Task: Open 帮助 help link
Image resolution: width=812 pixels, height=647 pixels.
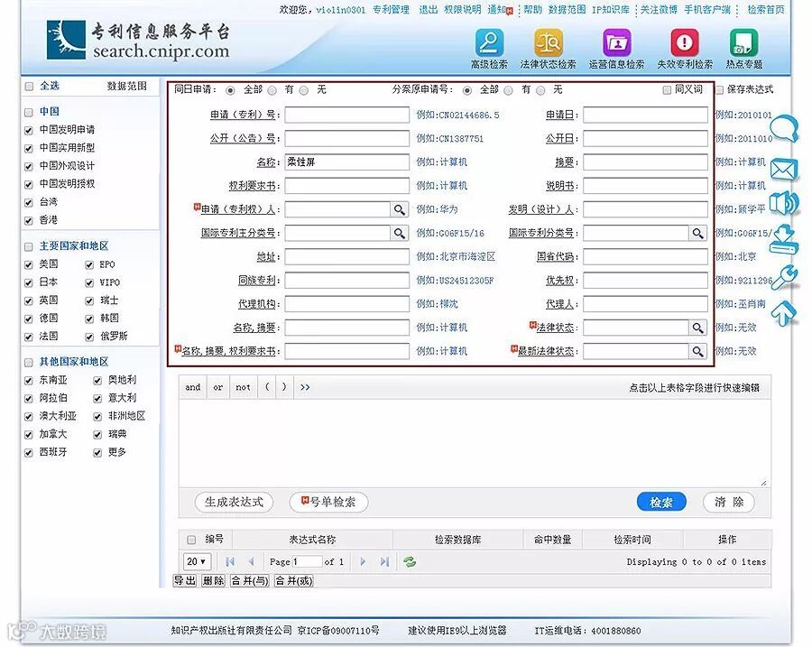Action: [x=532, y=9]
